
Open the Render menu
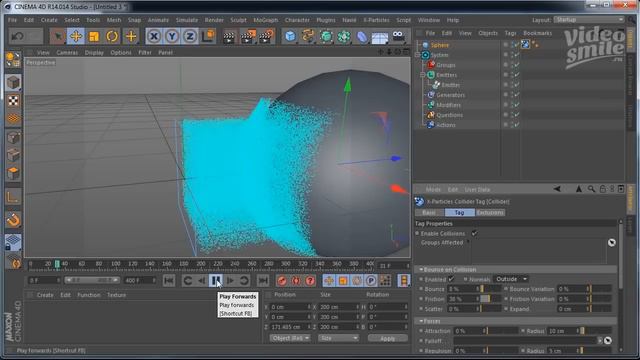click(x=214, y=20)
